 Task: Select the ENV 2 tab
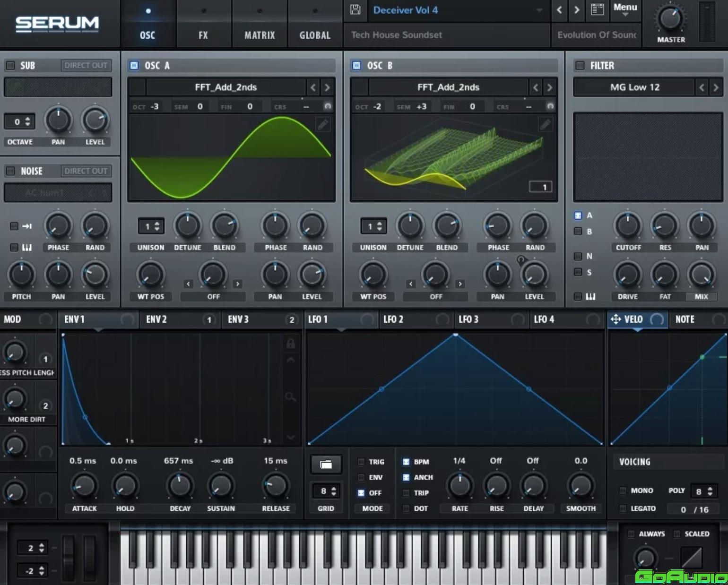180,319
